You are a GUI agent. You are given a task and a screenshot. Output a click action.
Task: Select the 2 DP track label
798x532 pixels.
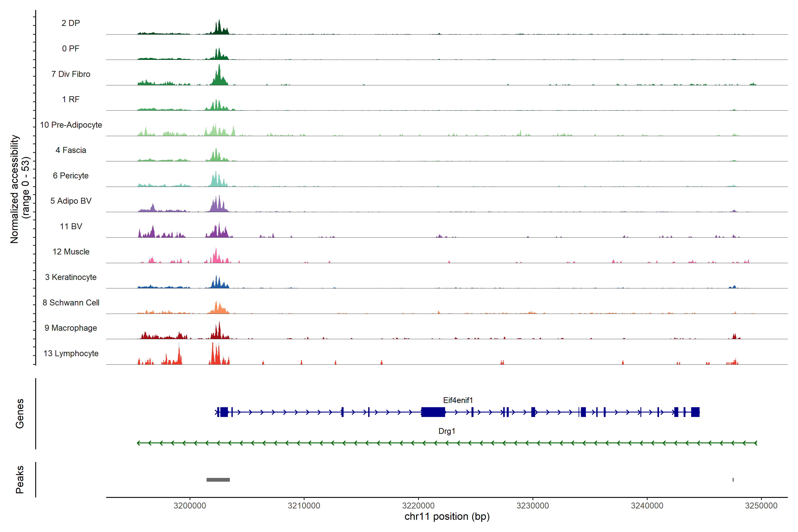click(x=70, y=23)
